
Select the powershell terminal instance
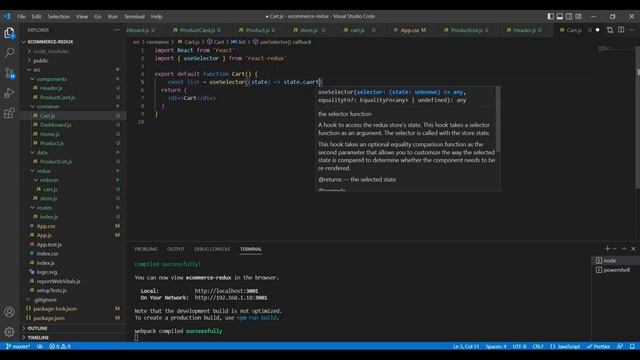click(x=616, y=270)
